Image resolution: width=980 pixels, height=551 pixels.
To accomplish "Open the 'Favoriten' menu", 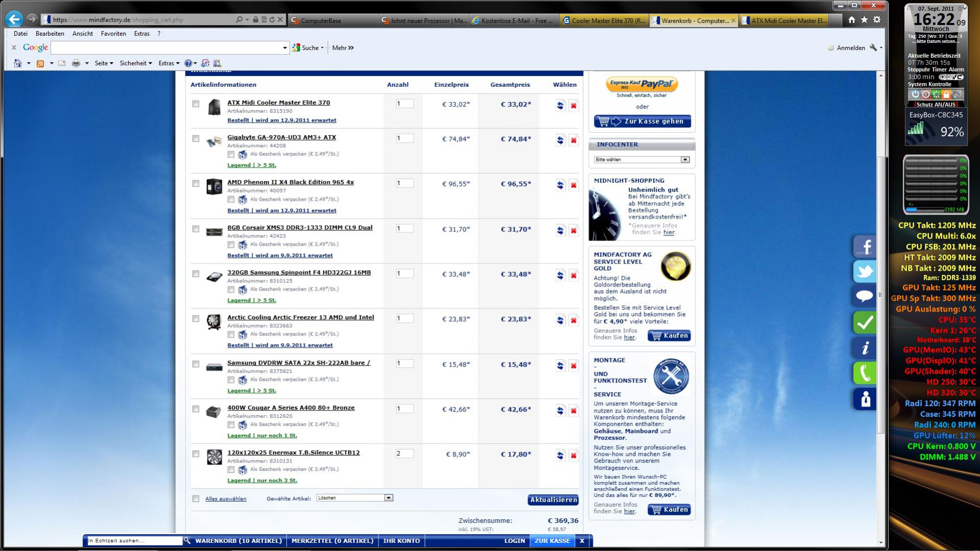I will (x=113, y=34).
